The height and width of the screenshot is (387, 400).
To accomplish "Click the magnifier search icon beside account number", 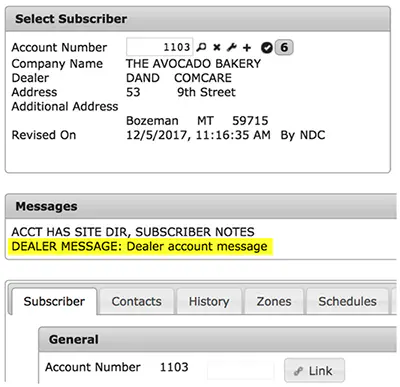I will point(201,47).
